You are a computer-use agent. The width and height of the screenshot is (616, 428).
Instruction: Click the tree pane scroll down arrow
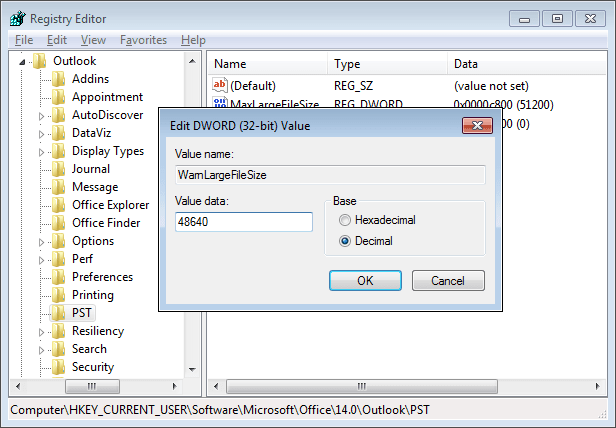(192, 369)
